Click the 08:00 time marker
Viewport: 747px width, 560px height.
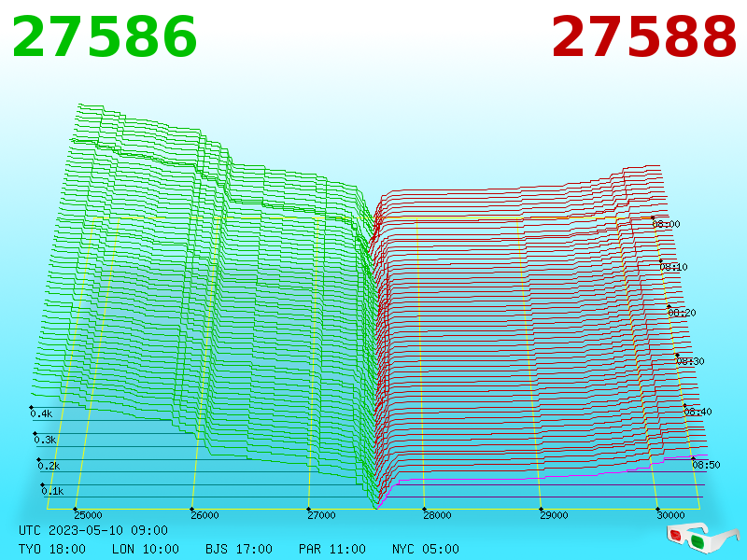point(666,224)
